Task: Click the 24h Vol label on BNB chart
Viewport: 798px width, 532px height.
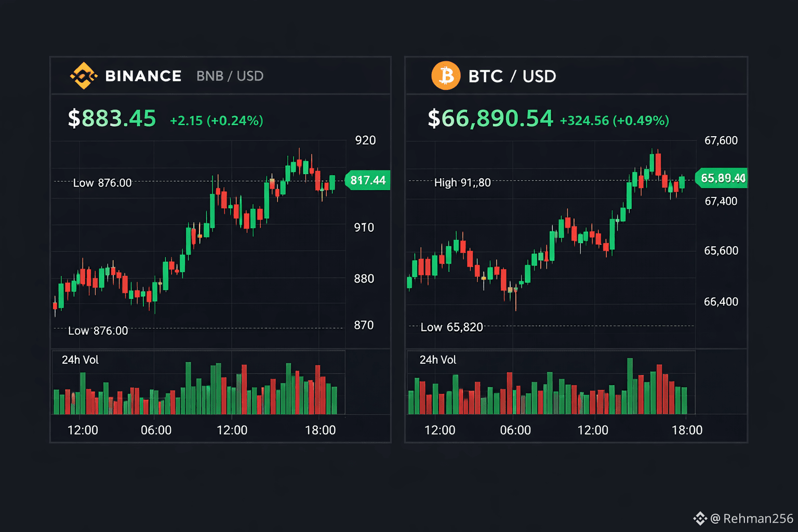Action: coord(79,360)
